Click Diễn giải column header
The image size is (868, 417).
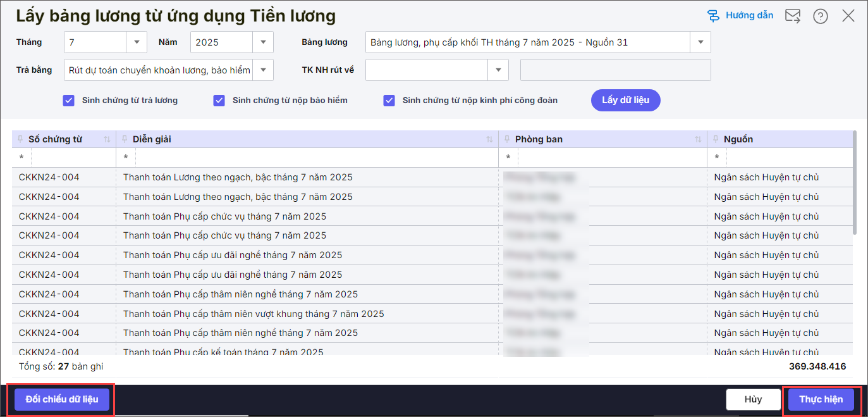click(x=307, y=139)
